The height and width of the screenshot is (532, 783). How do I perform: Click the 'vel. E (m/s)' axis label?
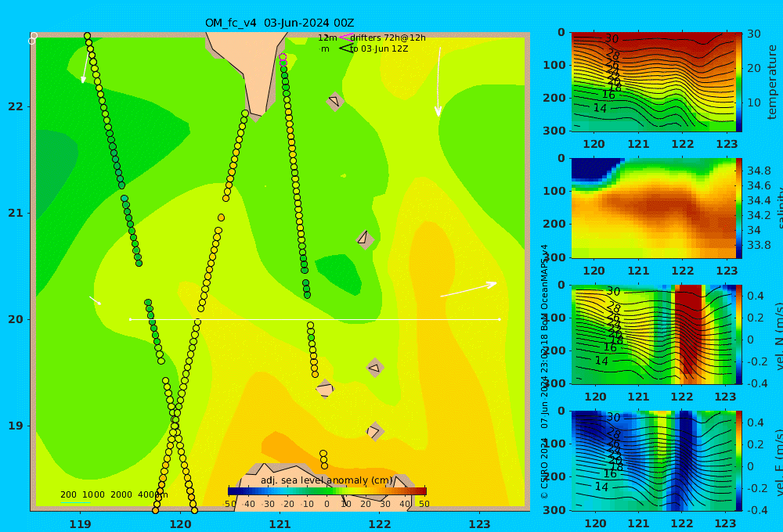[x=779, y=462]
